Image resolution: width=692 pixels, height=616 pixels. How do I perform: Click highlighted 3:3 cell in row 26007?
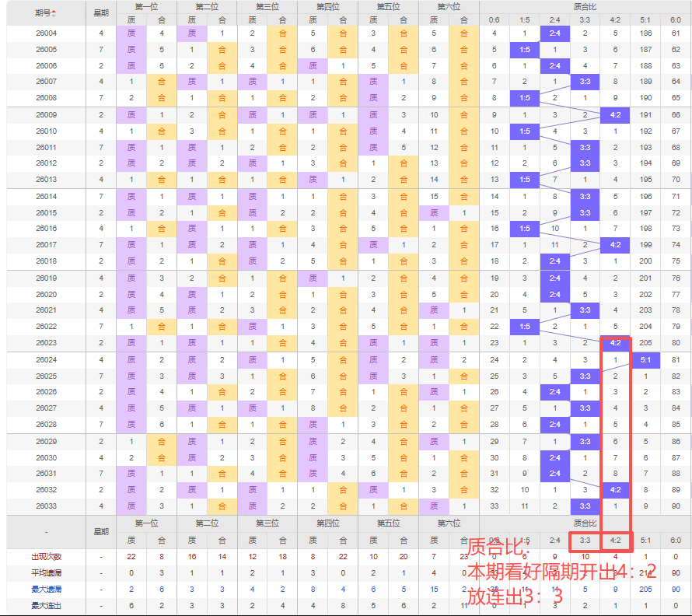coord(585,81)
